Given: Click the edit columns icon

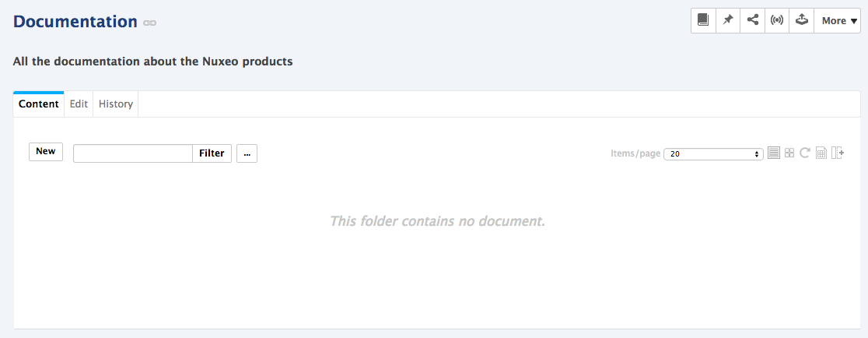Looking at the screenshot, I should pos(837,153).
